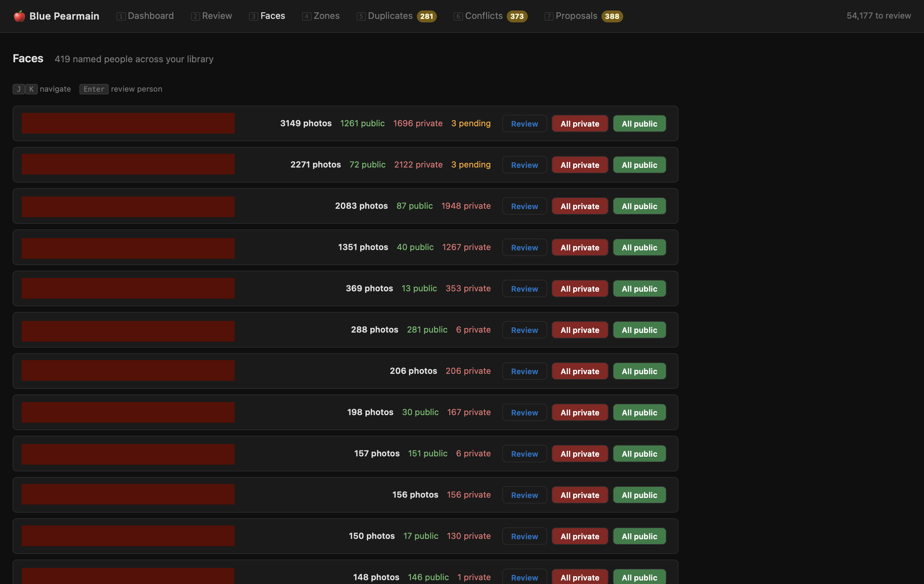Make all 2083 photos public
Viewport: 924px width, 584px height.
click(x=639, y=206)
